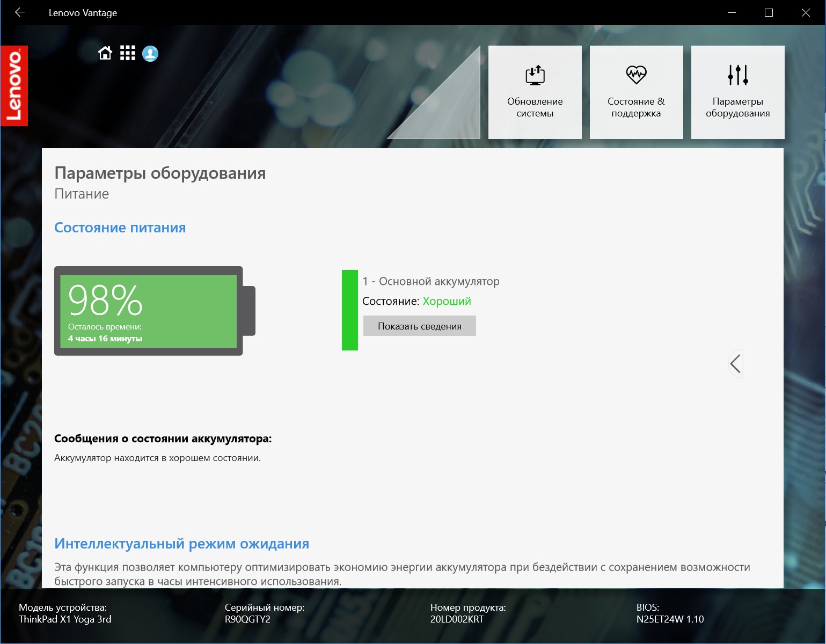Click the heart pulse health icon

636,75
